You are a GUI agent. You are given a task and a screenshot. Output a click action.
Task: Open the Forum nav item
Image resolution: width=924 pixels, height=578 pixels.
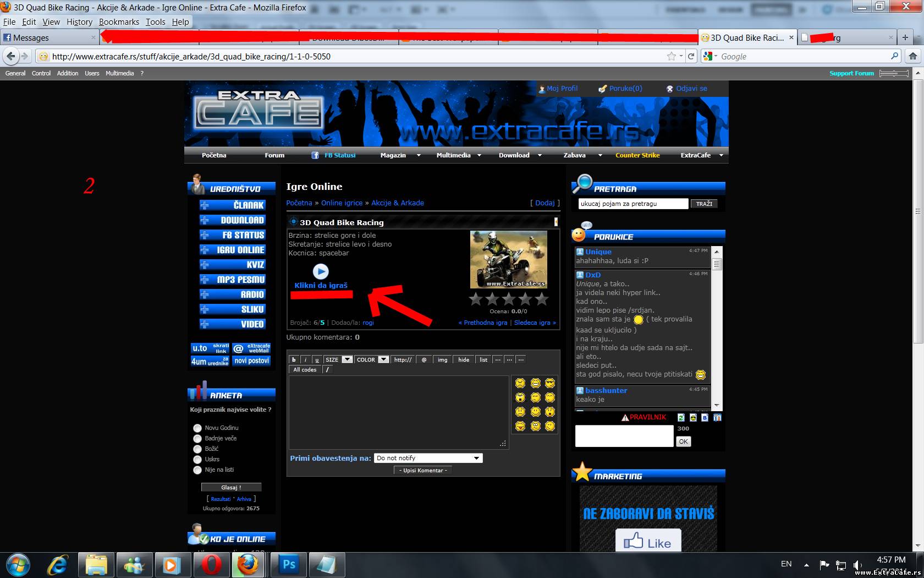coord(274,155)
